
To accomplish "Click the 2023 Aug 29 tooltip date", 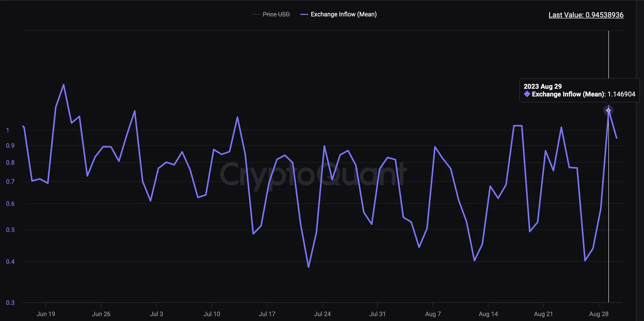I will [542, 86].
